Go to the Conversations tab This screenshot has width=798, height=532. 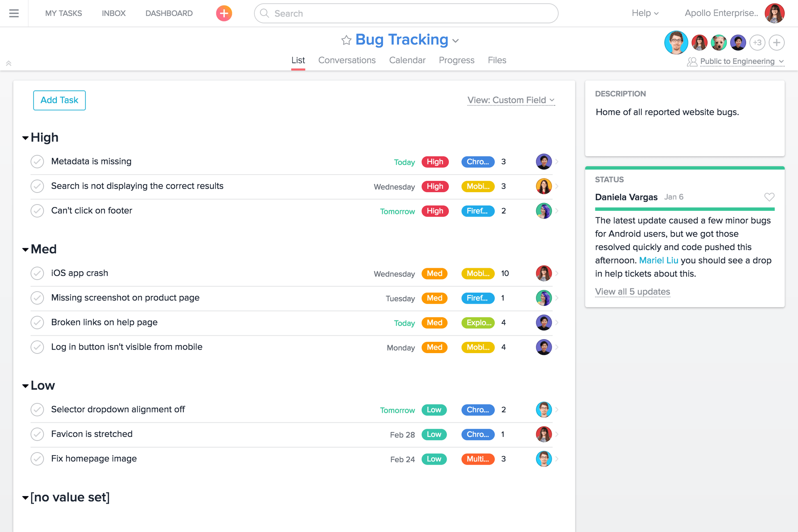tap(347, 60)
